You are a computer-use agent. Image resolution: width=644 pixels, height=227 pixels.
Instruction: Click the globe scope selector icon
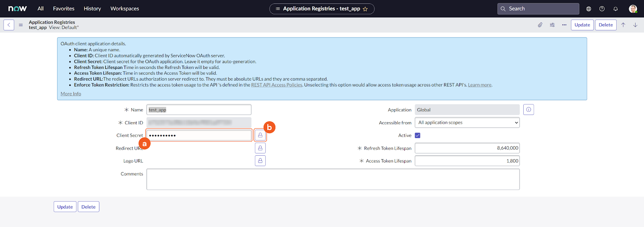pos(588,9)
